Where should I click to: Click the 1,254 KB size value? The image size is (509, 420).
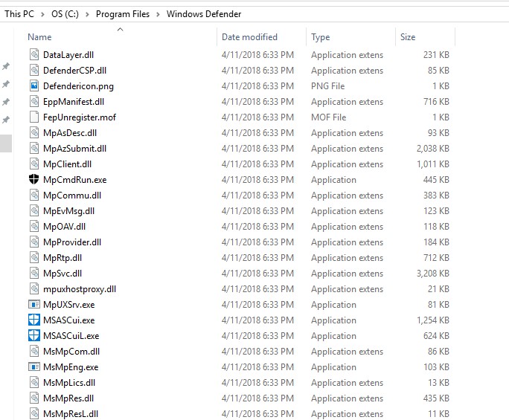(x=432, y=320)
